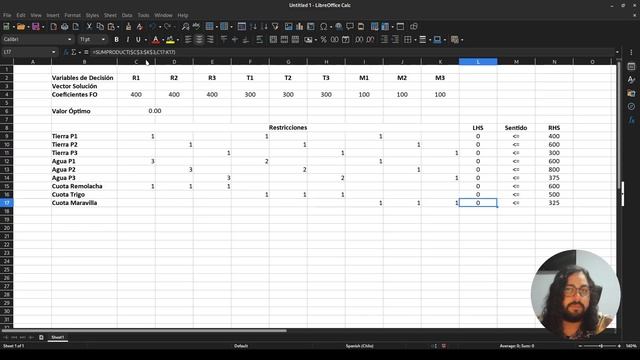Open the Borders dropdown arrow
Screen dimensions: 640x360
(x=415, y=40)
